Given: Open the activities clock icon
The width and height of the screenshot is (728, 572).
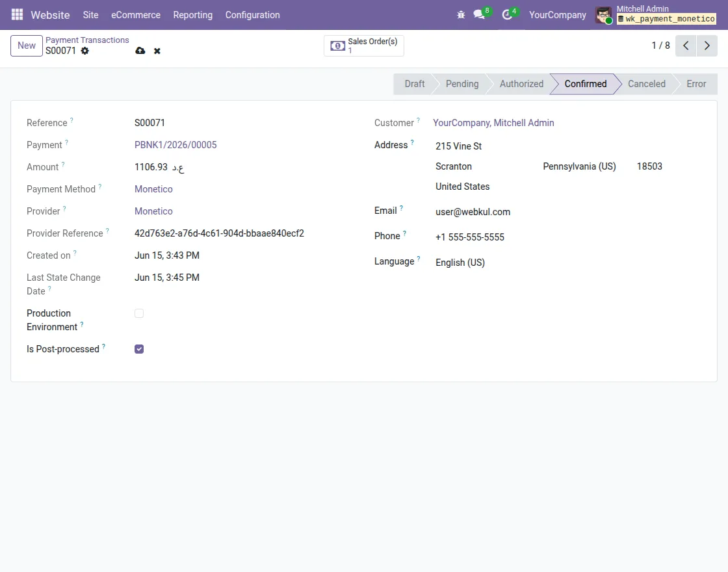Looking at the screenshot, I should pos(507,15).
